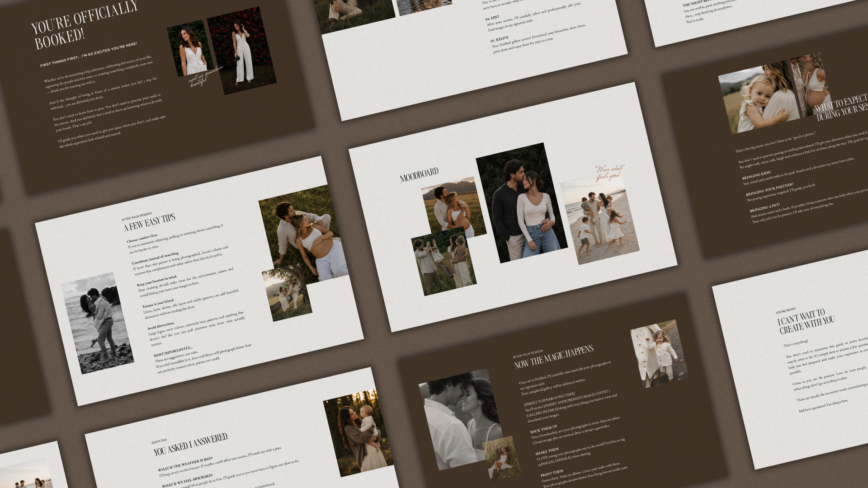This screenshot has width=868, height=488.
Task: Click the "SHARE THEM" subheading
Action: coord(547,451)
